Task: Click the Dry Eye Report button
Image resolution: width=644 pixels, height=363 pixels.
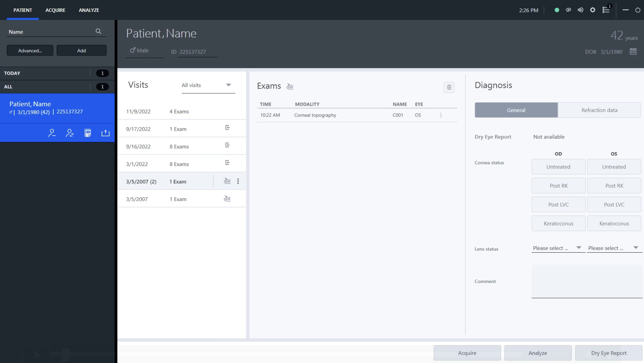Action: pos(609,353)
